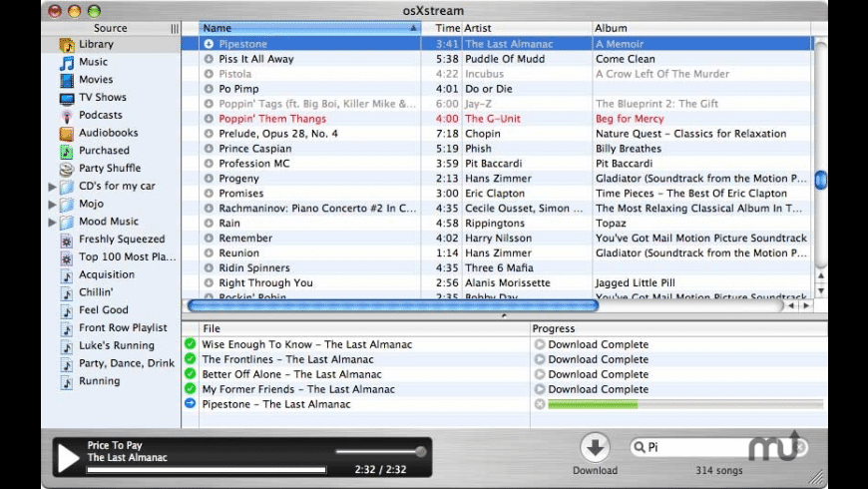Select The Frontlines download row
868x489 pixels.
[x=504, y=359]
